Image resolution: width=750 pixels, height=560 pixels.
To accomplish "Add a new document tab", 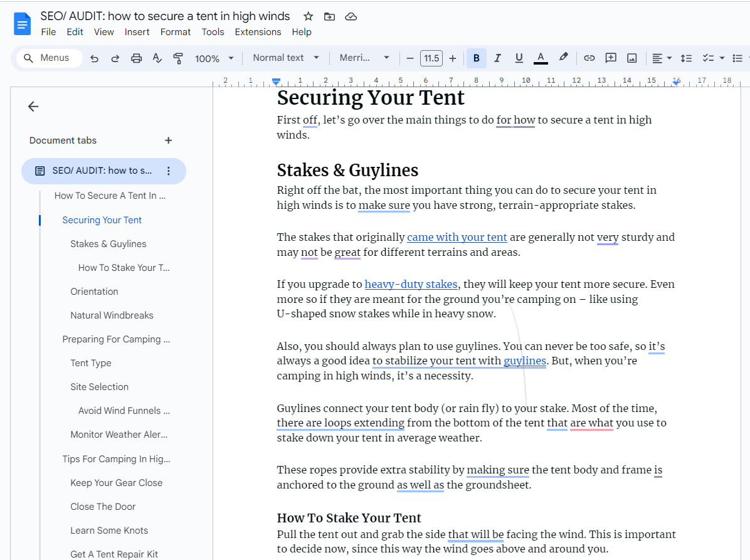I will (168, 140).
